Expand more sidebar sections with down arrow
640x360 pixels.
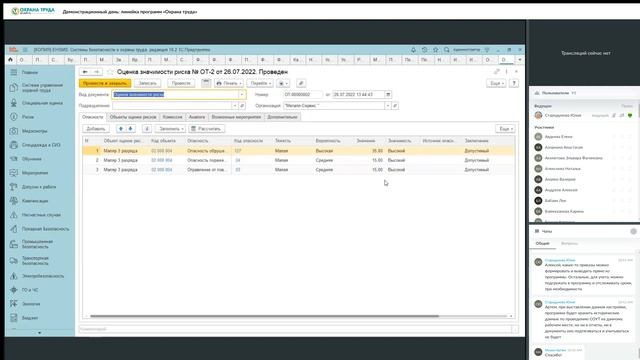click(39, 333)
